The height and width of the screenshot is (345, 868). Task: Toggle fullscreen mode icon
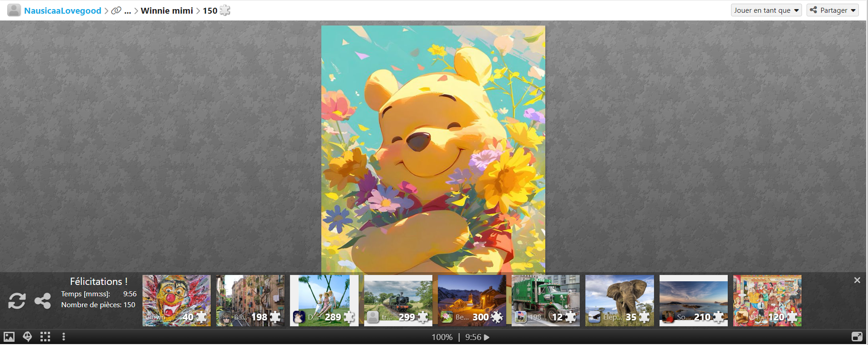(x=857, y=337)
